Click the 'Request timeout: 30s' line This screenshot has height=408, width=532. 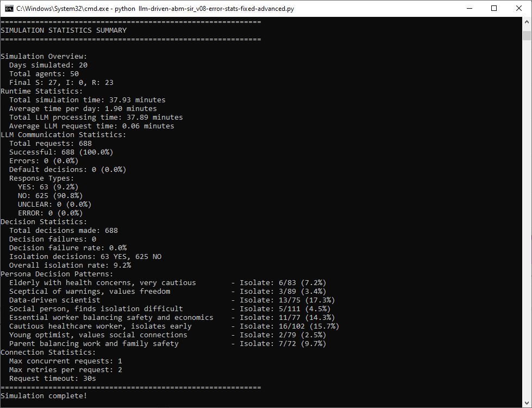(x=53, y=379)
